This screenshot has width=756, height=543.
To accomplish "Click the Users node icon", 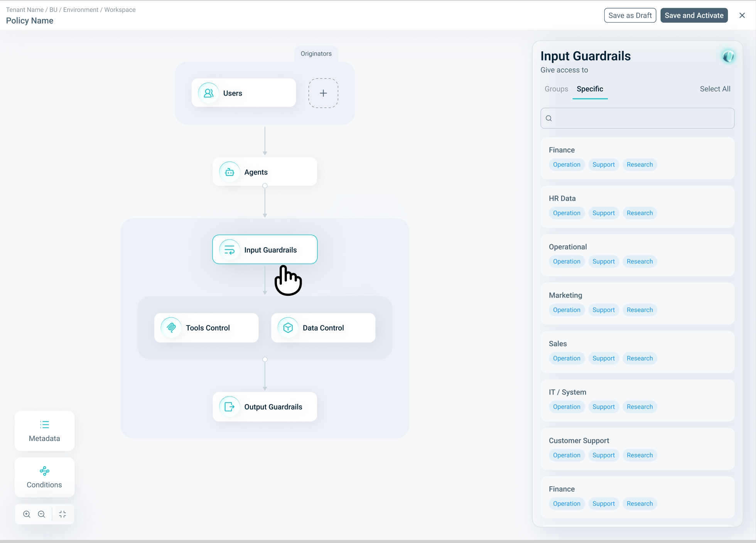I will (x=208, y=93).
